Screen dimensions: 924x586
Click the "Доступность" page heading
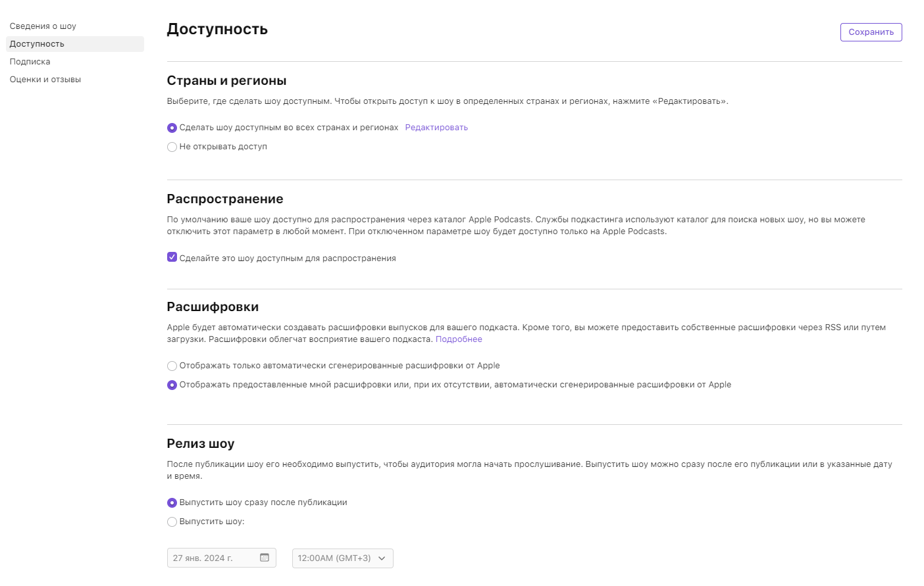pos(217,29)
